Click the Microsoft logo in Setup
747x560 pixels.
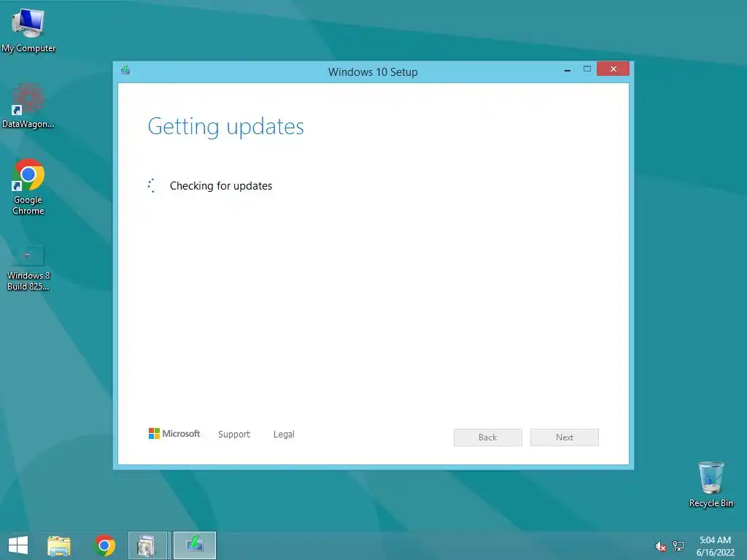tap(174, 434)
